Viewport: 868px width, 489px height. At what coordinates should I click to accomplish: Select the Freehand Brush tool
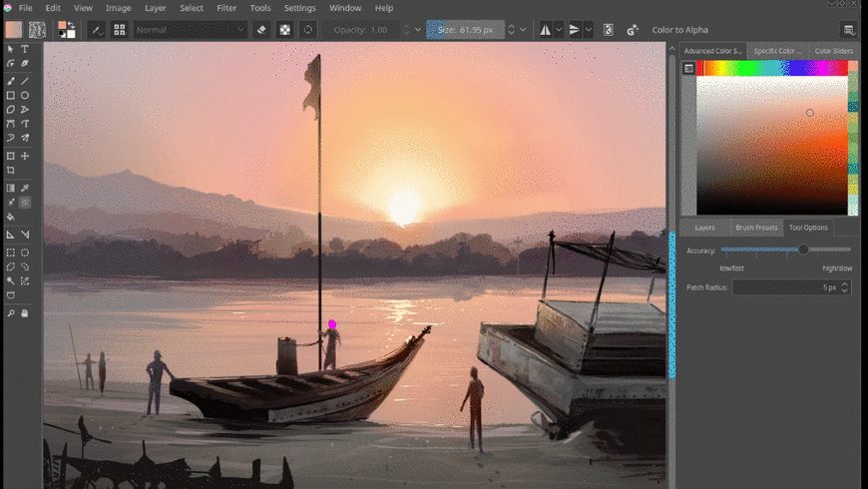click(x=11, y=81)
